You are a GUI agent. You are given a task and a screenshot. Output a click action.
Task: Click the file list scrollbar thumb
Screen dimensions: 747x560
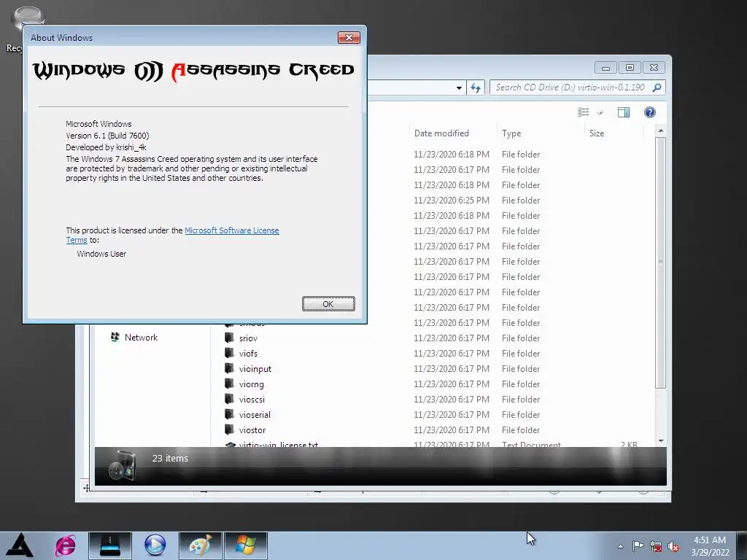pyautogui.click(x=660, y=262)
